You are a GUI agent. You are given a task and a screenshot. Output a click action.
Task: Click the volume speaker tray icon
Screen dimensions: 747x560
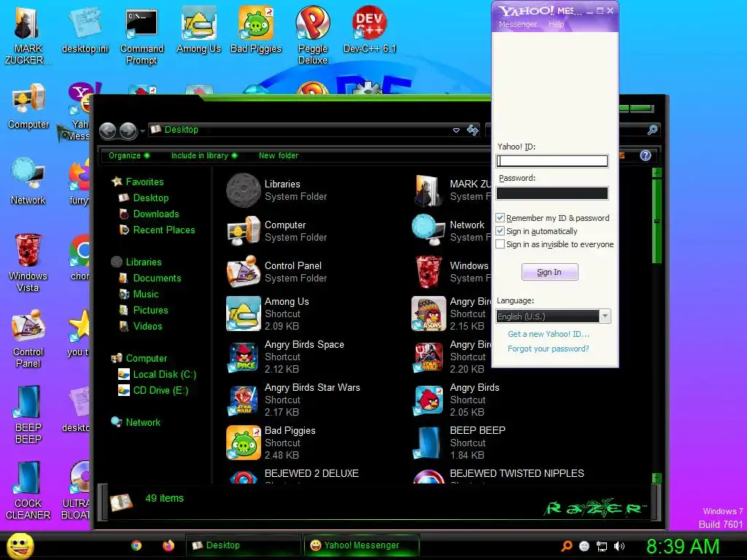point(619,546)
